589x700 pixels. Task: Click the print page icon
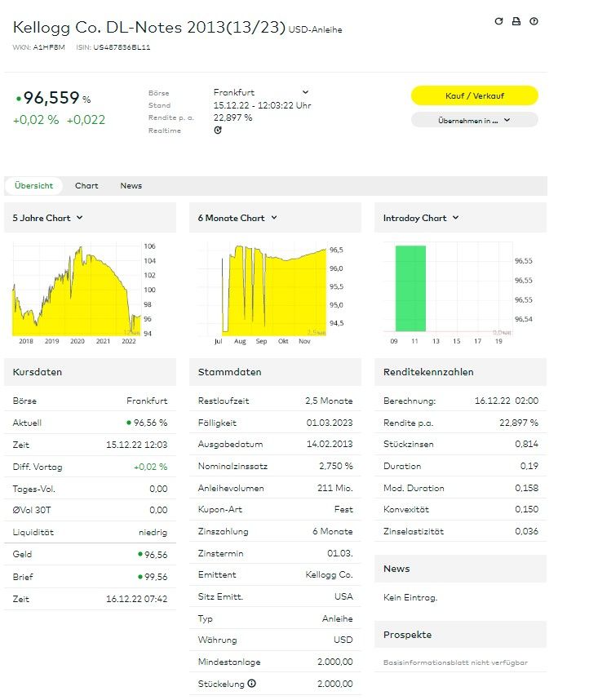tap(516, 21)
